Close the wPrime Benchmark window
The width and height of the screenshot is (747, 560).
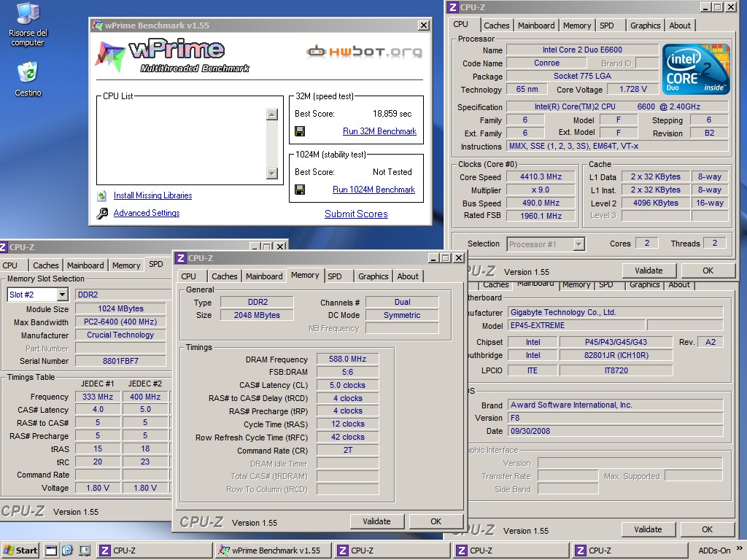424,26
